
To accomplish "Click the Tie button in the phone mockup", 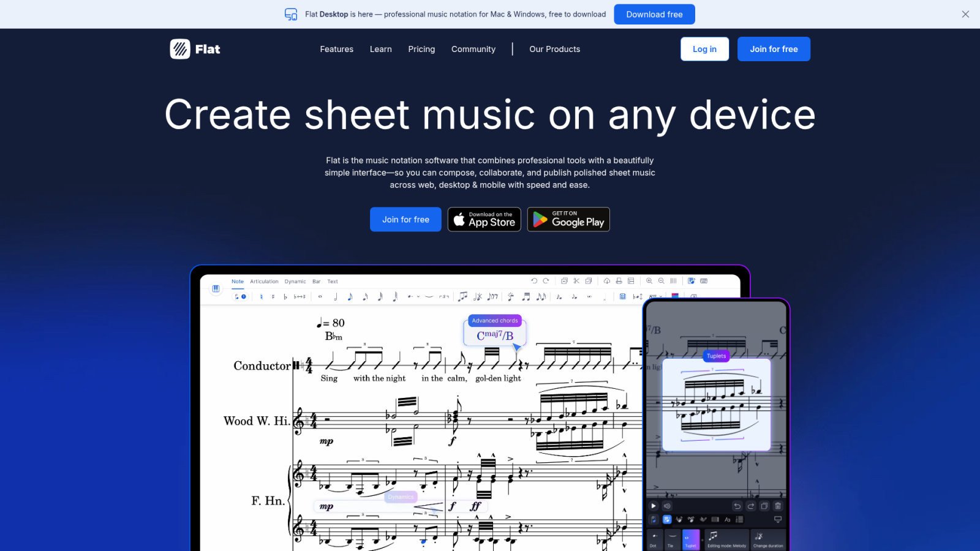I will click(671, 540).
